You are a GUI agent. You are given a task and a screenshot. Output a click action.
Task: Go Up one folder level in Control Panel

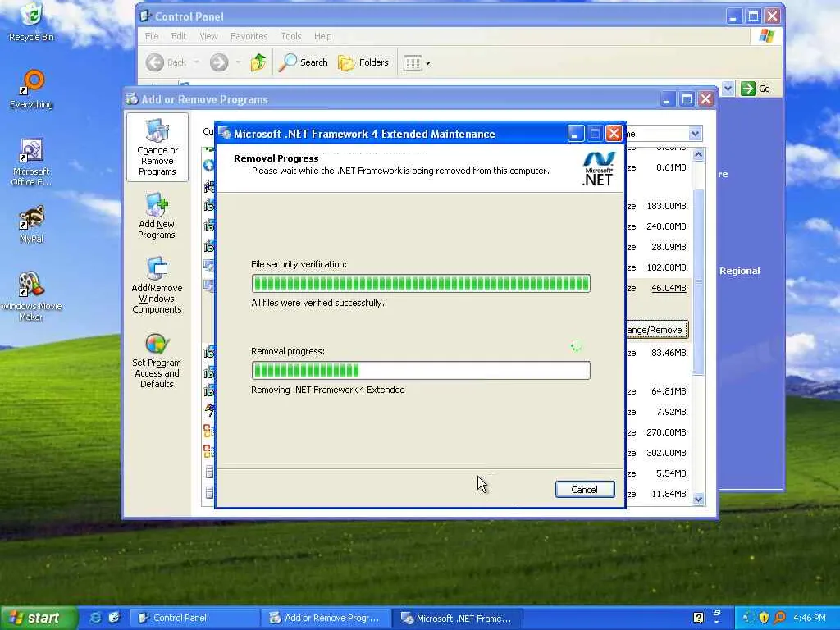pos(258,62)
